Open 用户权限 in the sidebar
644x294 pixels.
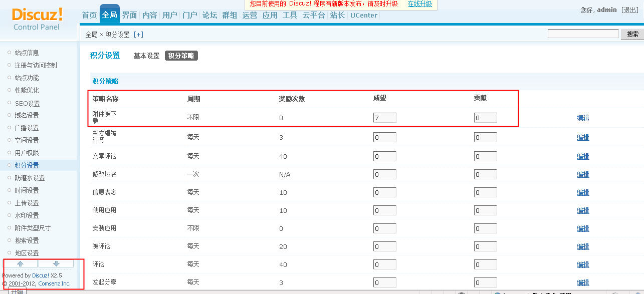tap(27, 153)
